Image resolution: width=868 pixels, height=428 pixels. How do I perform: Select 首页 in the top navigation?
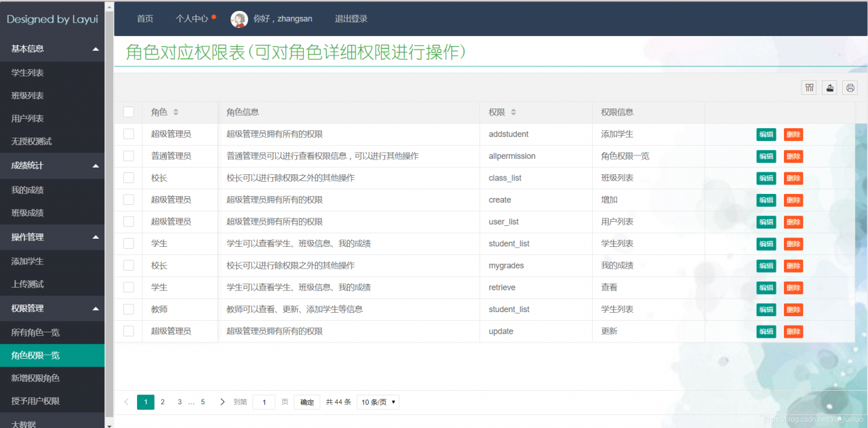coord(145,18)
